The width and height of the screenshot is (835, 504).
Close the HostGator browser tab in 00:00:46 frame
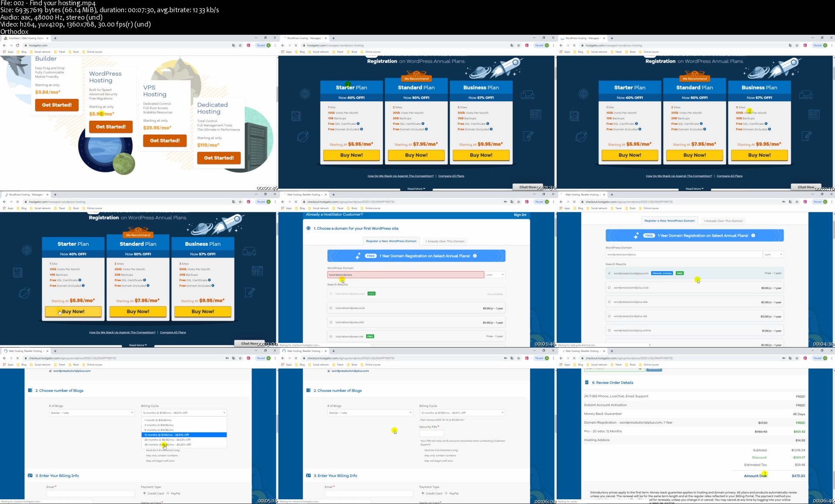click(47, 38)
